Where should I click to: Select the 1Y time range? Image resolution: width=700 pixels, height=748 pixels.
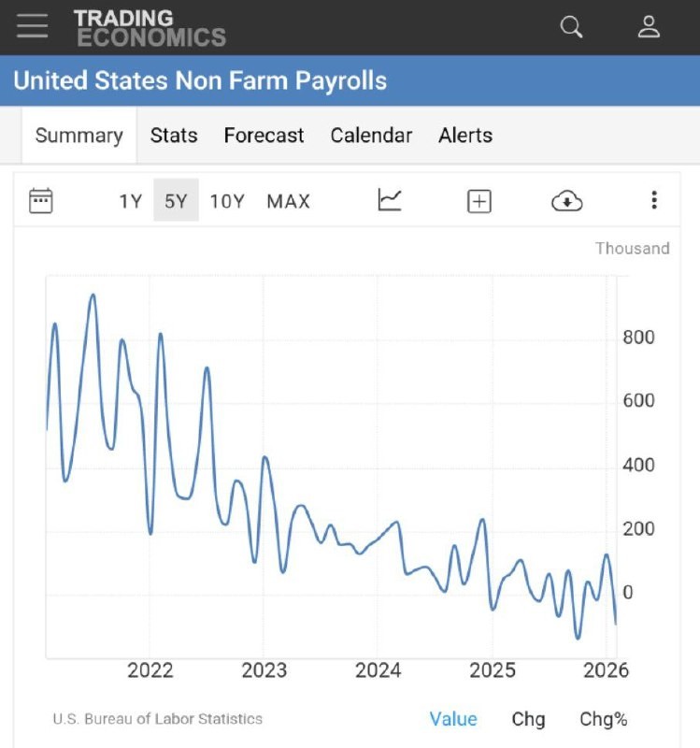point(130,201)
